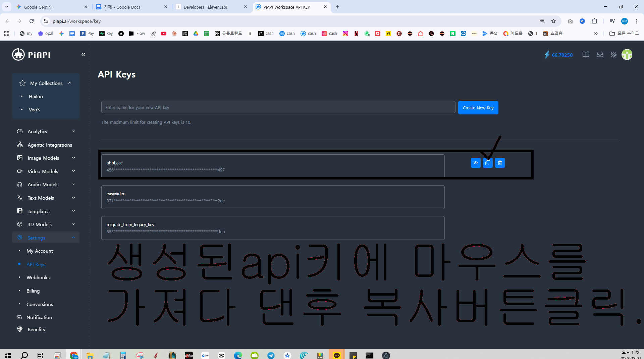Open the documentation book icon
This screenshot has height=359, width=644.
click(586, 55)
